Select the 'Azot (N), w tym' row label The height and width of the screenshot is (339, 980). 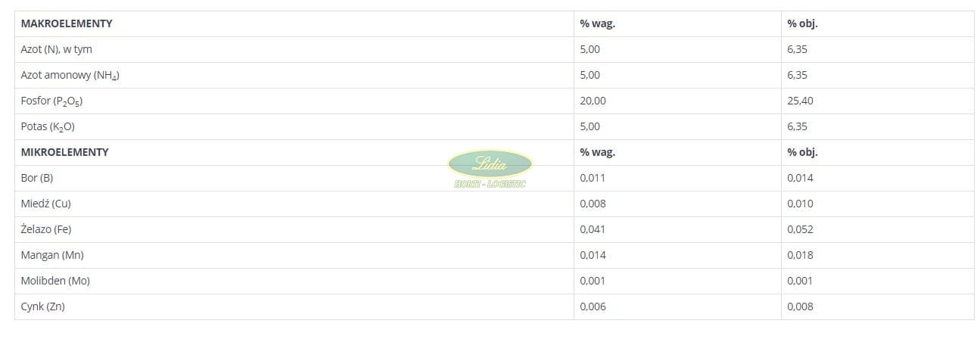(57, 49)
